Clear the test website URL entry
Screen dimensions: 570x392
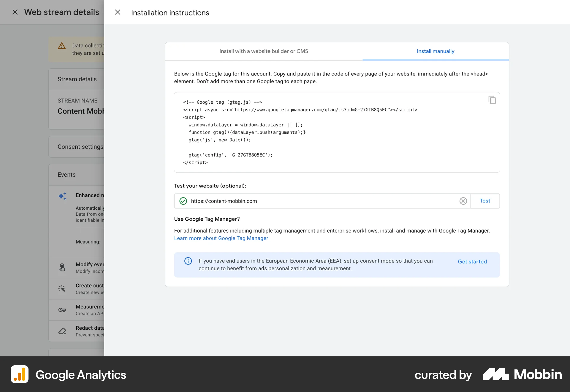click(x=463, y=201)
